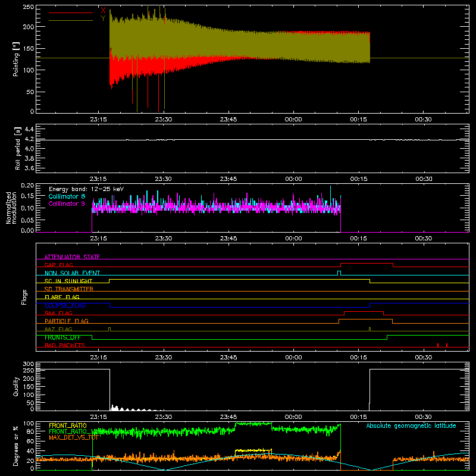
Task: Click the Absolute geomagnetic latitude label
Action: tap(411, 425)
